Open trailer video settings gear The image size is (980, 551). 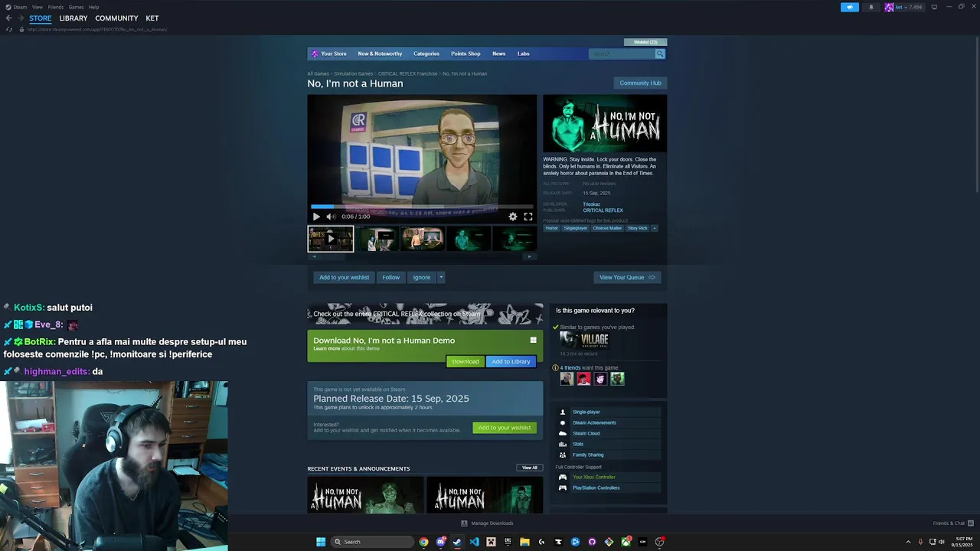coord(513,217)
